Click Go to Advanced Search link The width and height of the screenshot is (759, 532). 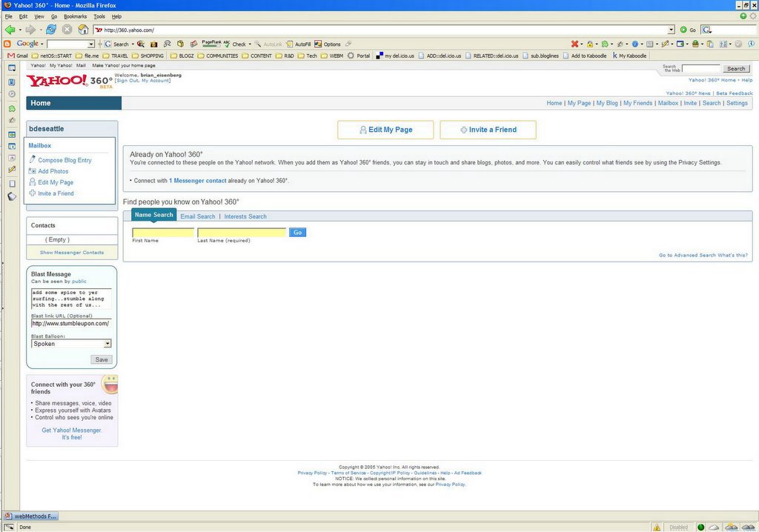click(x=687, y=255)
